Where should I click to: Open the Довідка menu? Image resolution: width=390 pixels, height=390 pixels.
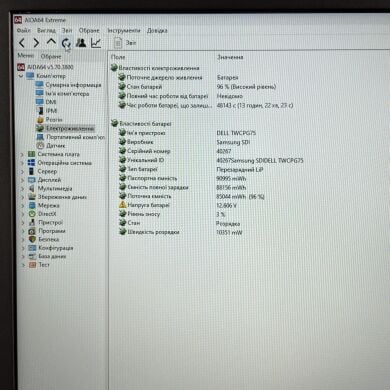tap(157, 31)
